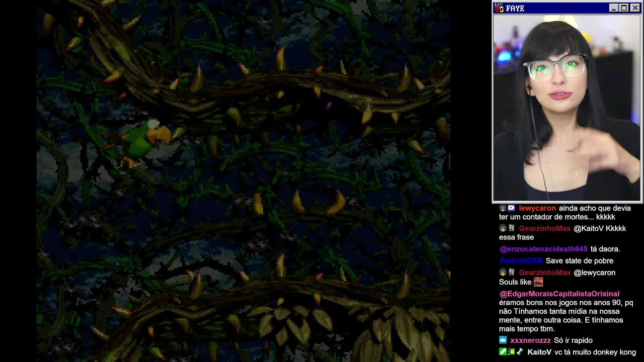Viewport: 644px width, 362px height.
Task: Select the "Save state de pobre" message text
Action: coord(579,261)
